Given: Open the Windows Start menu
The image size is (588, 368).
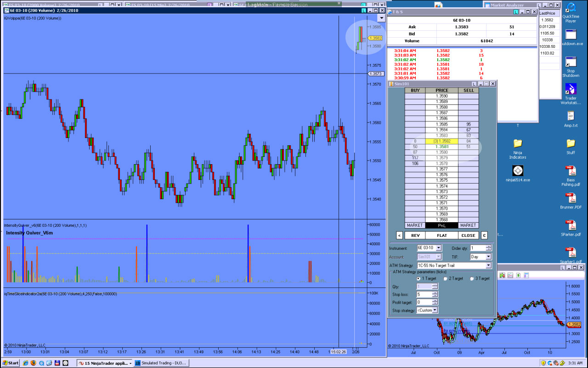Looking at the screenshot, I should click(10, 363).
